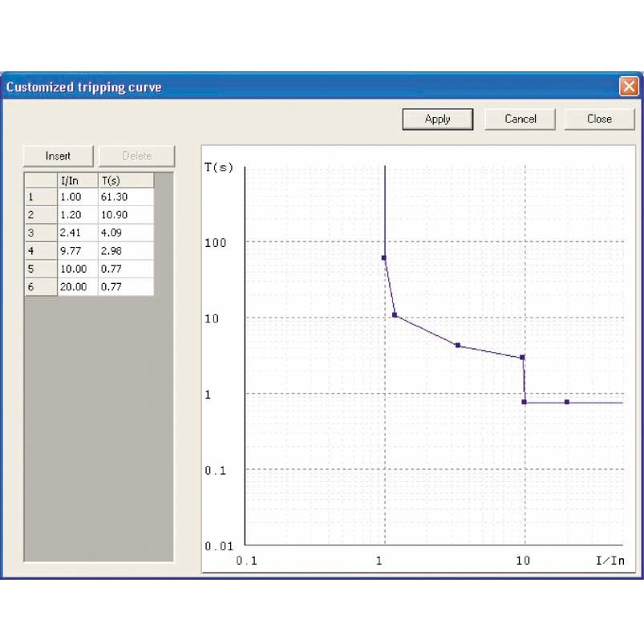This screenshot has height=644, width=644.
Task: Click the I/In cell 20.00
Action: (78, 287)
